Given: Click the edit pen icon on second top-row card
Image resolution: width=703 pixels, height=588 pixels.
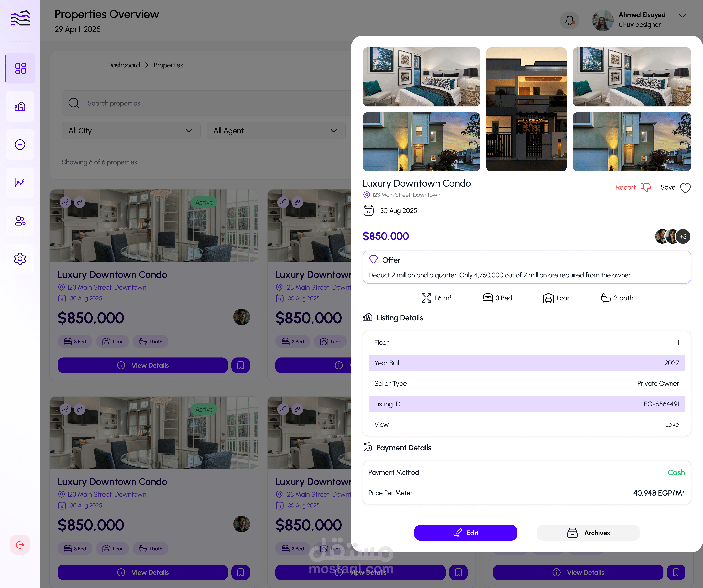Looking at the screenshot, I should pyautogui.click(x=283, y=202).
